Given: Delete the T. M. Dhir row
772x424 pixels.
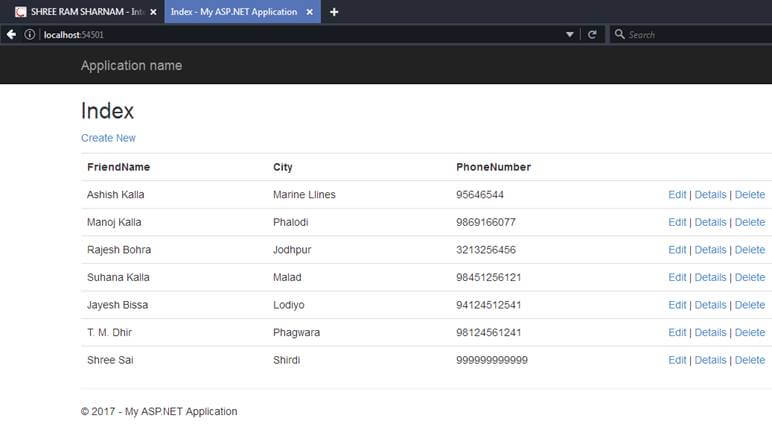Looking at the screenshot, I should pyautogui.click(x=750, y=332).
